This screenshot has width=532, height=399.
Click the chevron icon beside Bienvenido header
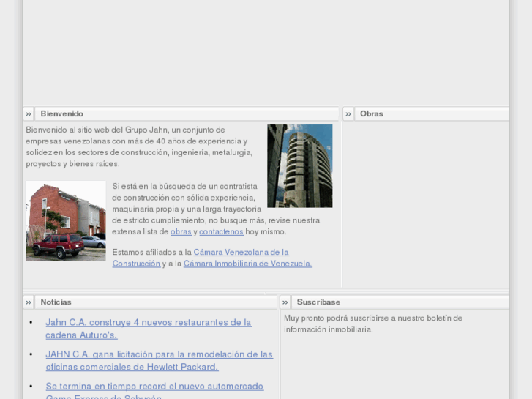coord(29,114)
